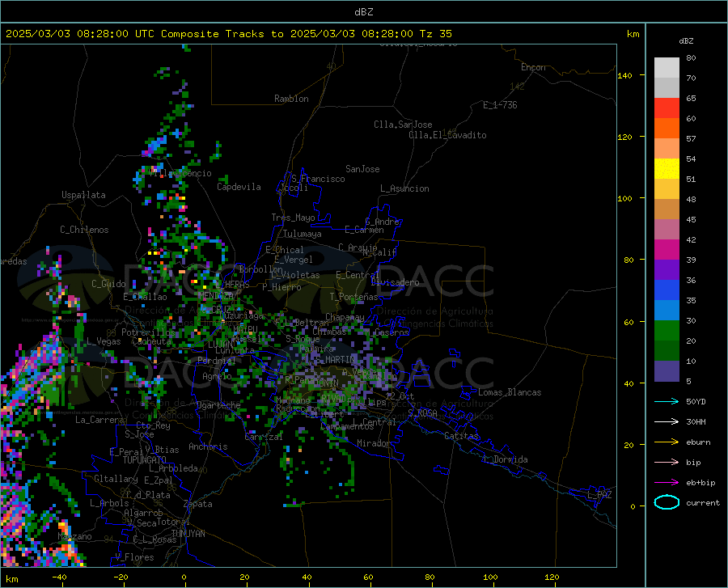Click the Clla.SanJose map label
The height and width of the screenshot is (588, 728).
[x=403, y=125]
